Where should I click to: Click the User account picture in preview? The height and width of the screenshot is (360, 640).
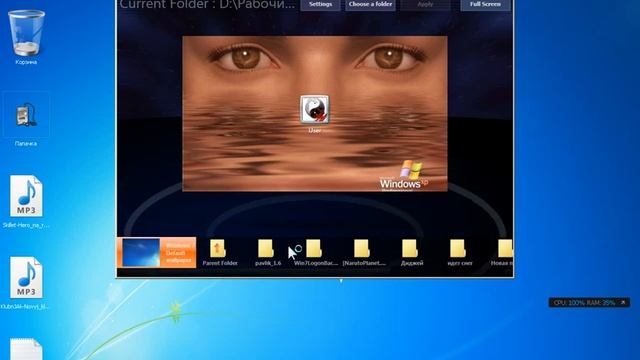tap(314, 109)
